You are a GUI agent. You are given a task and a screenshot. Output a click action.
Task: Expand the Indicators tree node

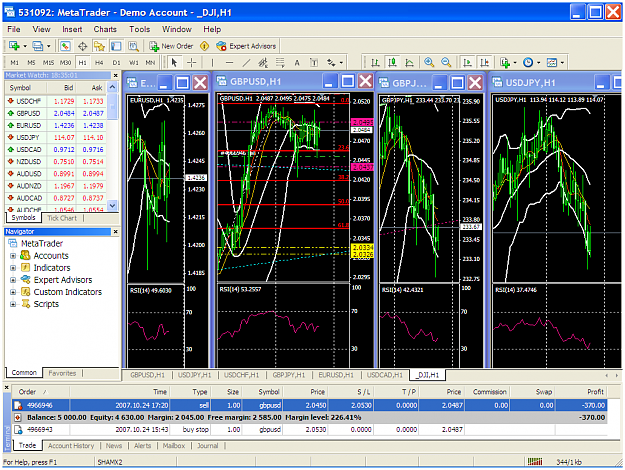point(13,268)
